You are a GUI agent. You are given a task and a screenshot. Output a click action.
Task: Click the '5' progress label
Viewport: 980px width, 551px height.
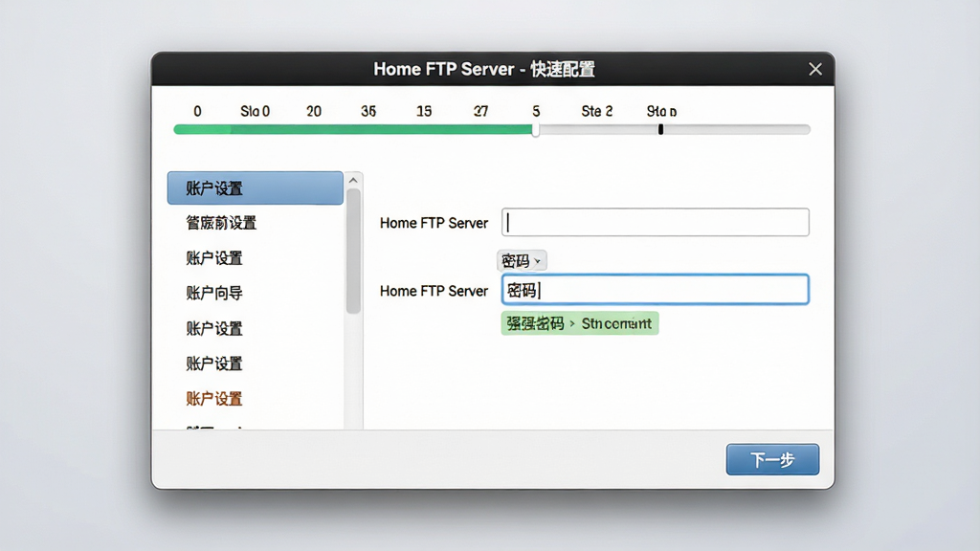[536, 111]
